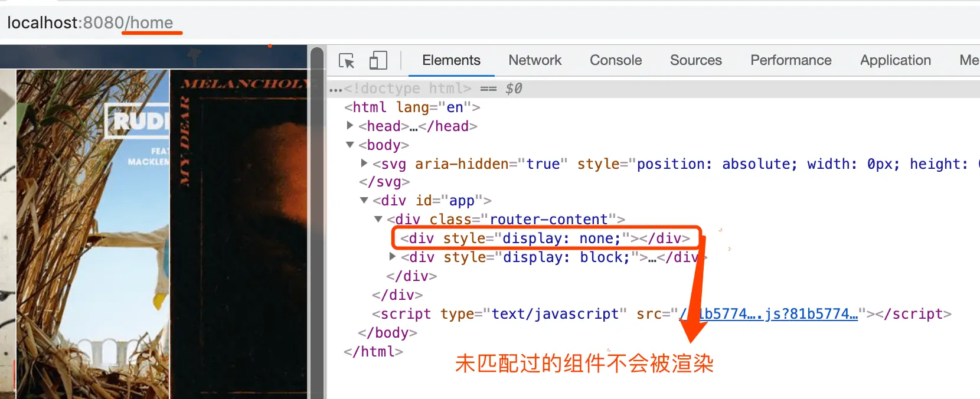Open the script src js link

(x=769, y=314)
